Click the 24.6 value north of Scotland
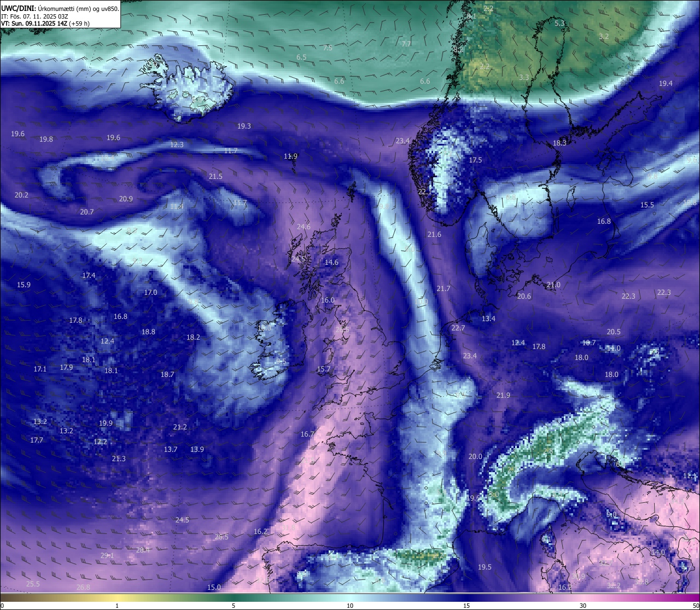700x610 pixels. [304, 226]
